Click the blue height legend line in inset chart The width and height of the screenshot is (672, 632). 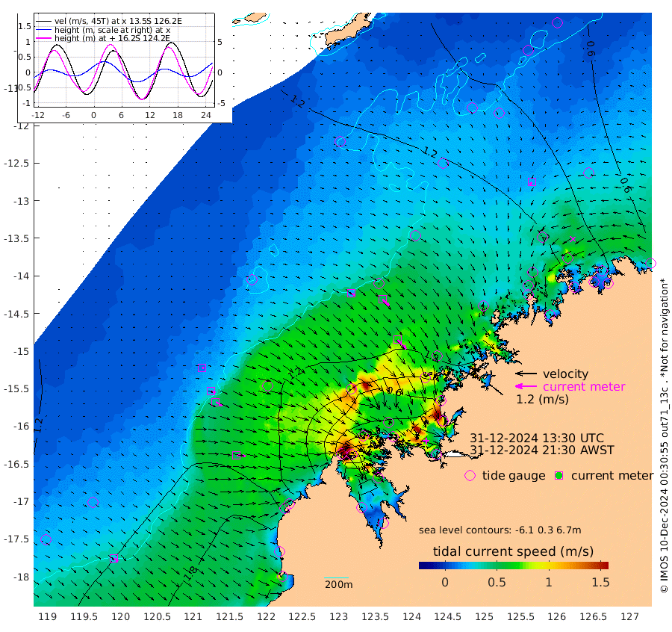tap(44, 30)
